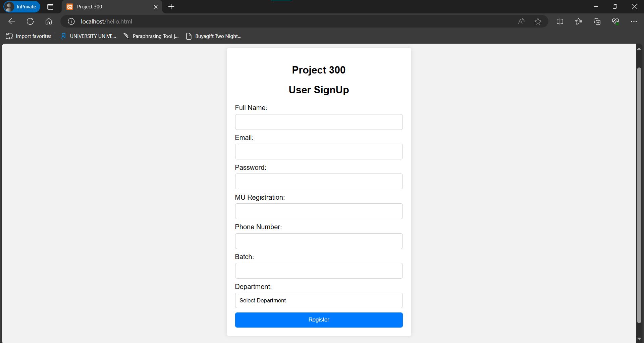
Task: Focus the MU Registration input field
Action: point(319,211)
